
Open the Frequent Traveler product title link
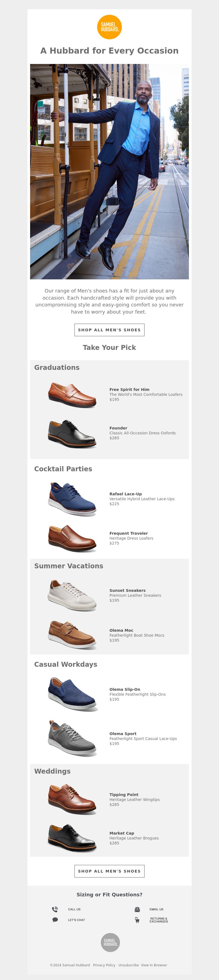coord(128,533)
